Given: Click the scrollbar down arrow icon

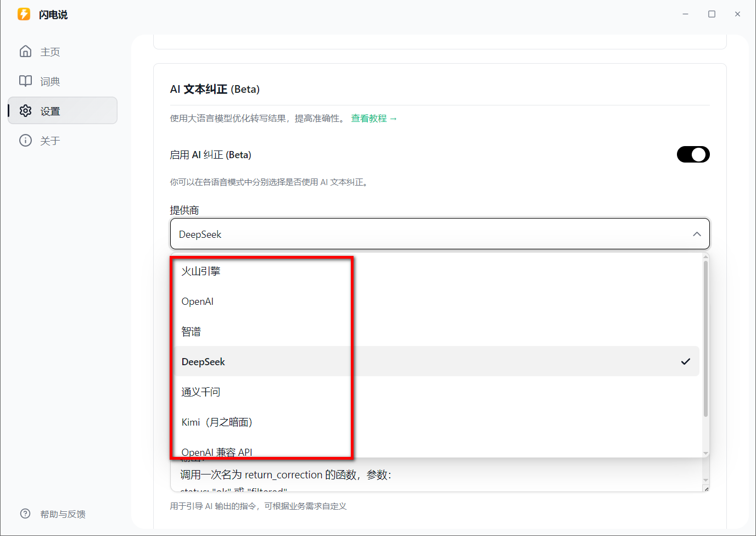Looking at the screenshot, I should (x=705, y=454).
